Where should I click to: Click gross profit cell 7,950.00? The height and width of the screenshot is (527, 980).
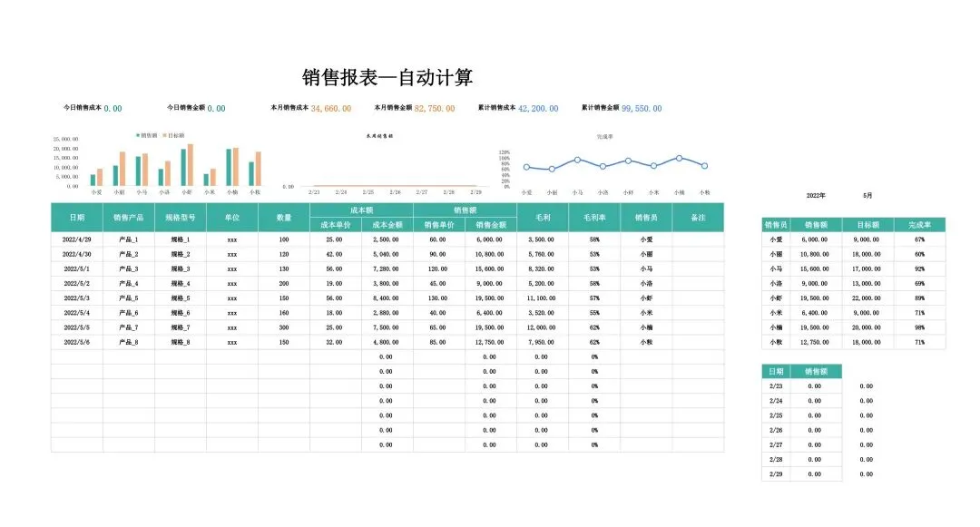tap(541, 342)
